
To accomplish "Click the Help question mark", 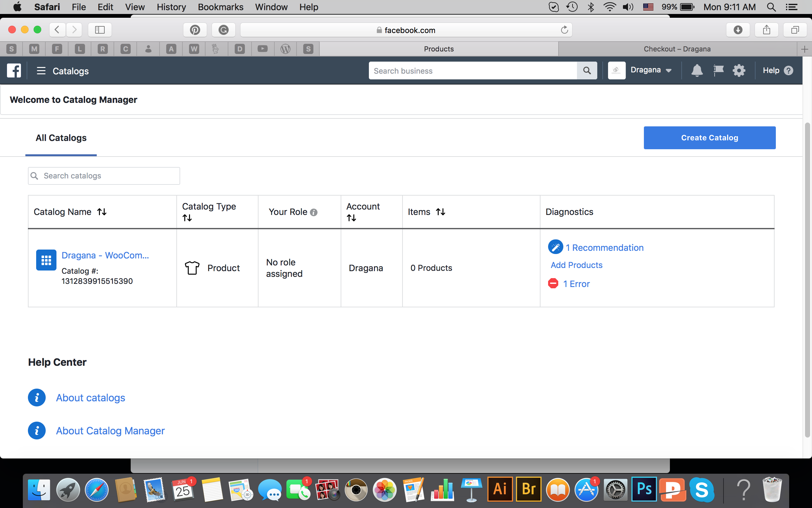I will click(x=789, y=70).
